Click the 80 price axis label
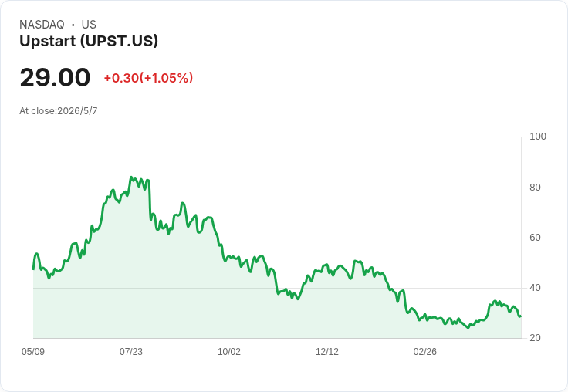Screen dimensions: 568x392 (x=535, y=188)
